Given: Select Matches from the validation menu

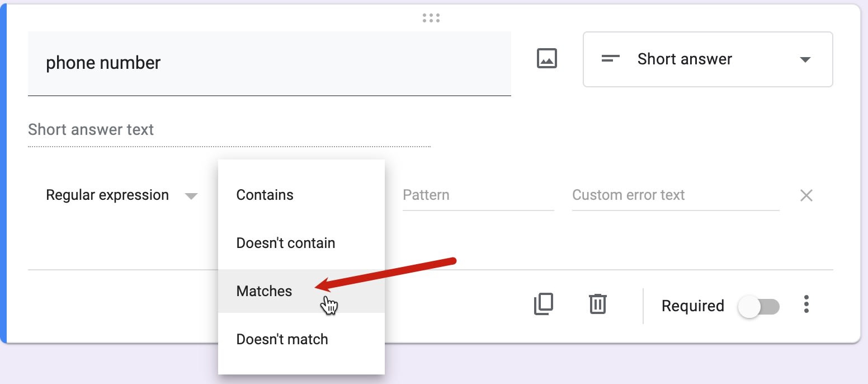Looking at the screenshot, I should coord(263,291).
